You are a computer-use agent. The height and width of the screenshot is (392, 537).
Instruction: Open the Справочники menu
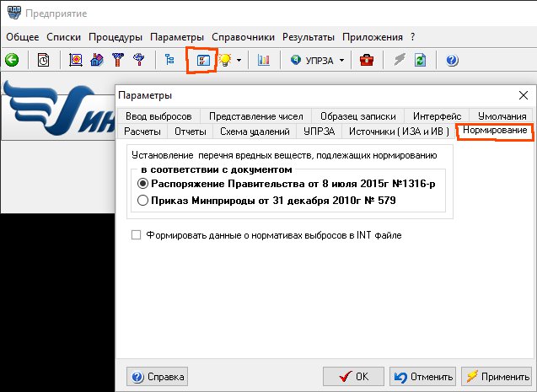[x=243, y=37]
